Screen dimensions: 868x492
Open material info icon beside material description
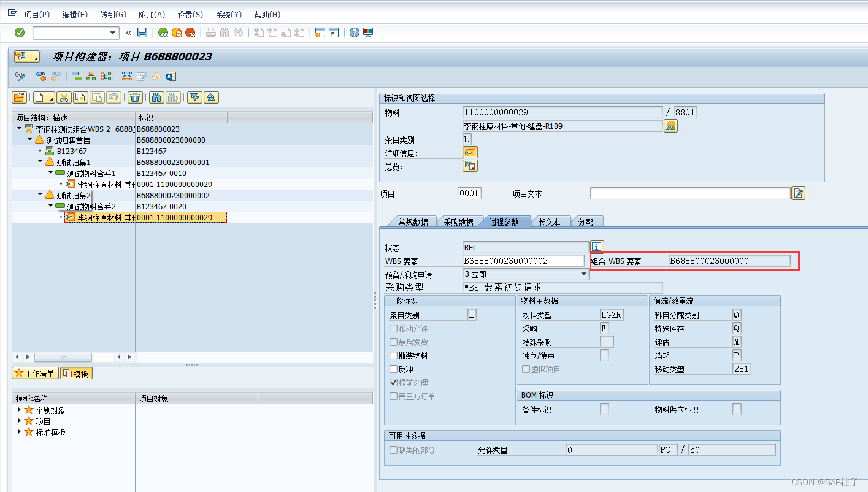[671, 126]
